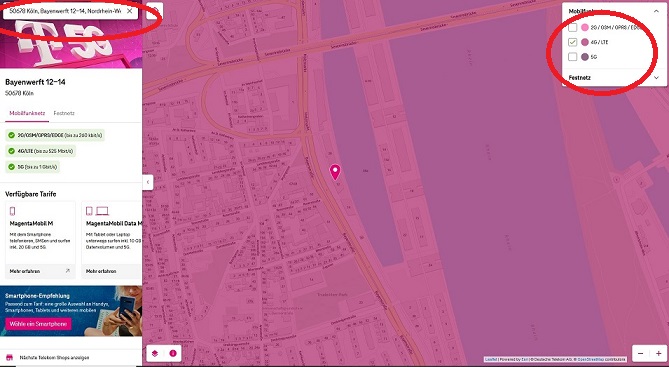669x367 pixels.
Task: Expand the Festnetz legend section
Action: pos(656,78)
